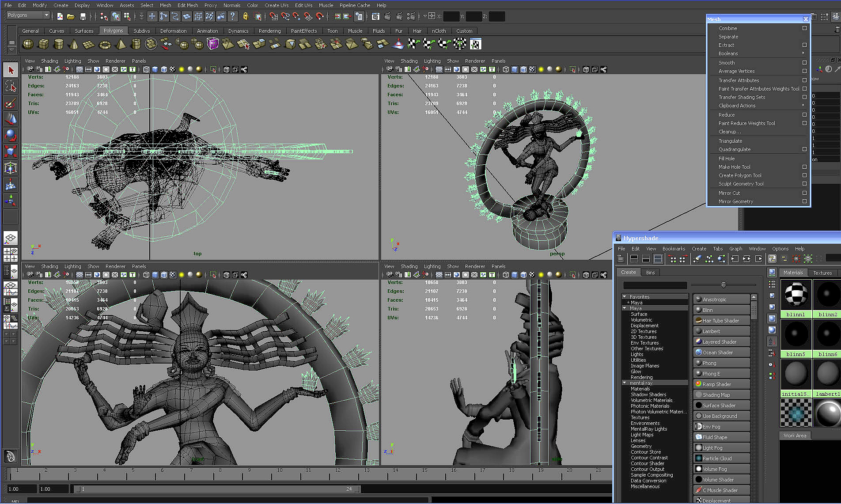Click the playback range slider bar
The image size is (841, 504).
point(217,489)
